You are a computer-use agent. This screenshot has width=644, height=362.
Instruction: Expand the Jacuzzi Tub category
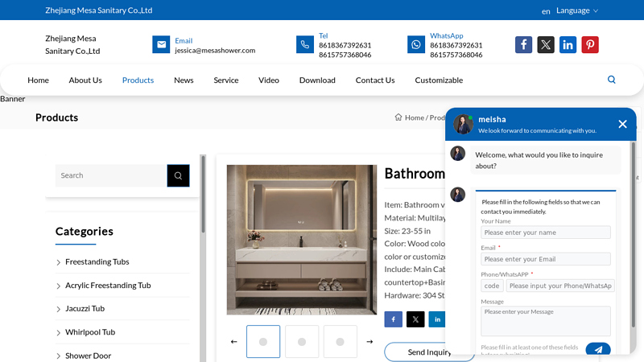click(x=85, y=309)
